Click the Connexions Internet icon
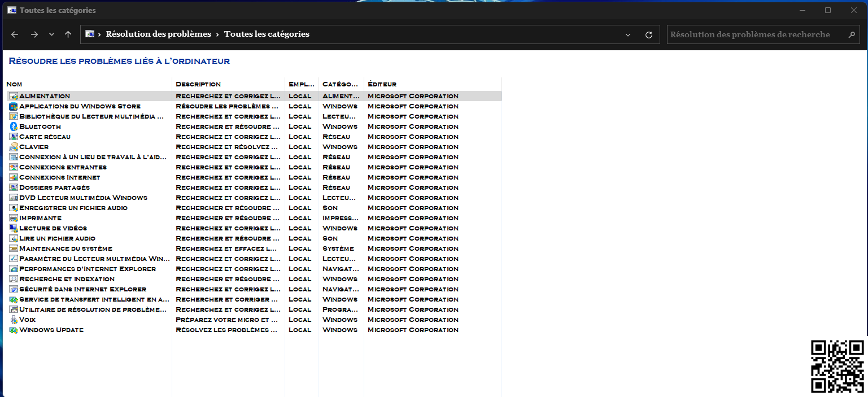 click(14, 177)
